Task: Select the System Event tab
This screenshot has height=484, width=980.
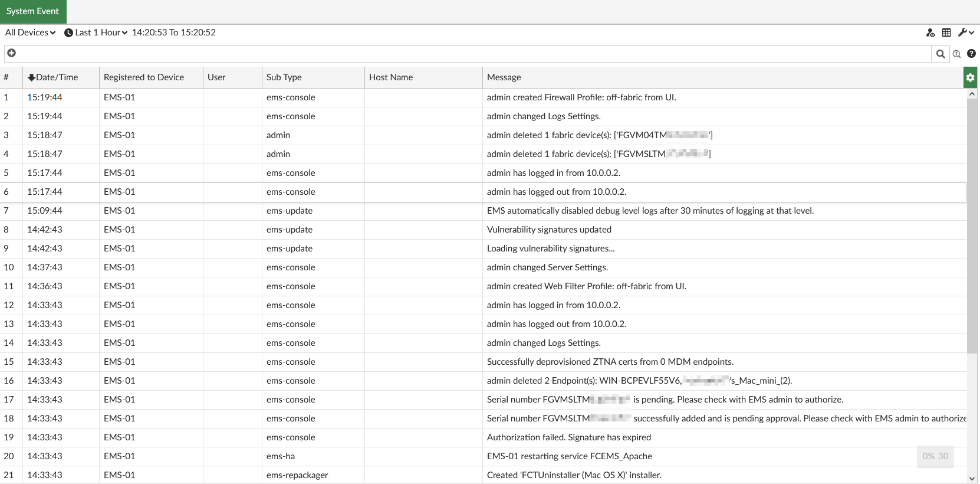Action: [x=33, y=11]
